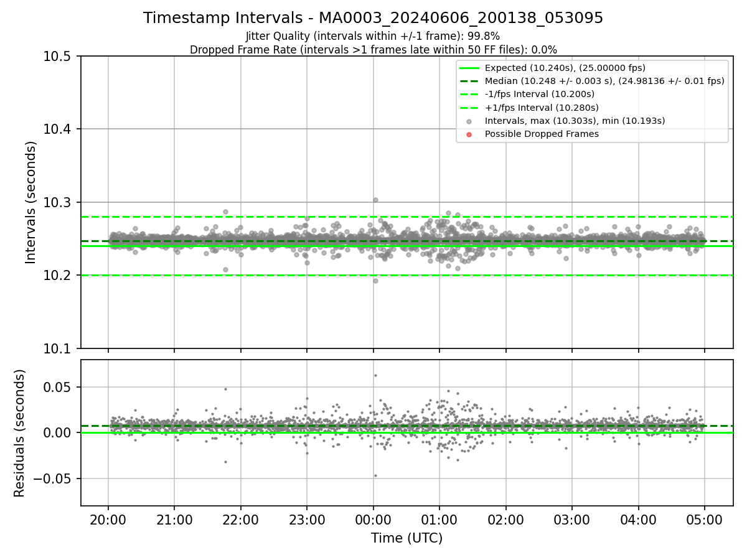Click the red Possible Dropped Frames marker
The width and height of the screenshot is (747, 560).
pyautogui.click(x=469, y=134)
